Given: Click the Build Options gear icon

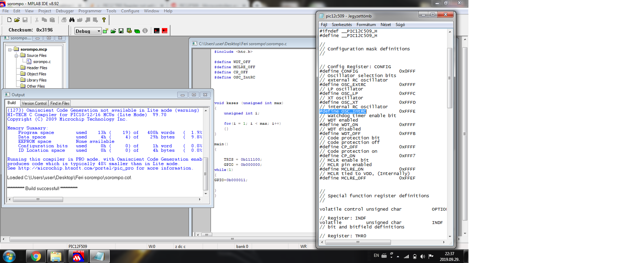Looking at the screenshot, I should [x=129, y=31].
